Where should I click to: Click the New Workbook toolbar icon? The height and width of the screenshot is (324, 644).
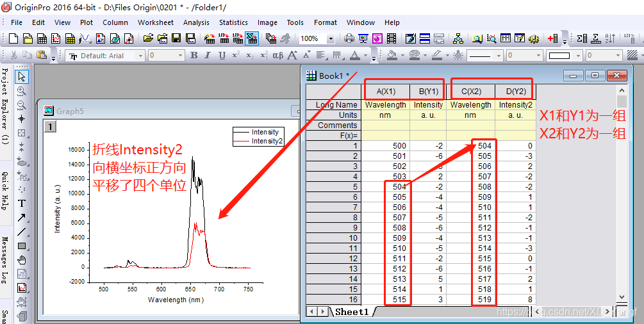click(x=42, y=38)
